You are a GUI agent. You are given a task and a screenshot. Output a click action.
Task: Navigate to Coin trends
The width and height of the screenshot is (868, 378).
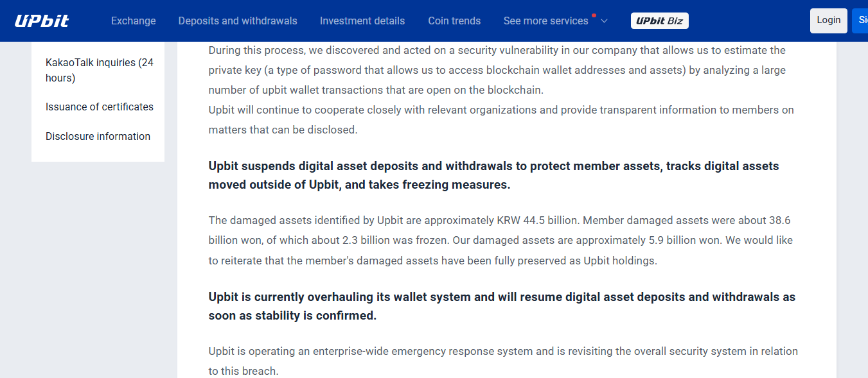point(454,21)
